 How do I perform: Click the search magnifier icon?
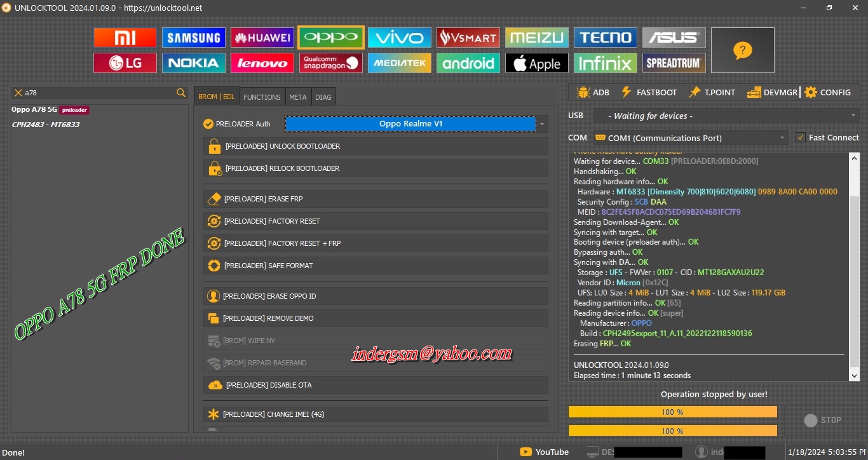pos(181,93)
